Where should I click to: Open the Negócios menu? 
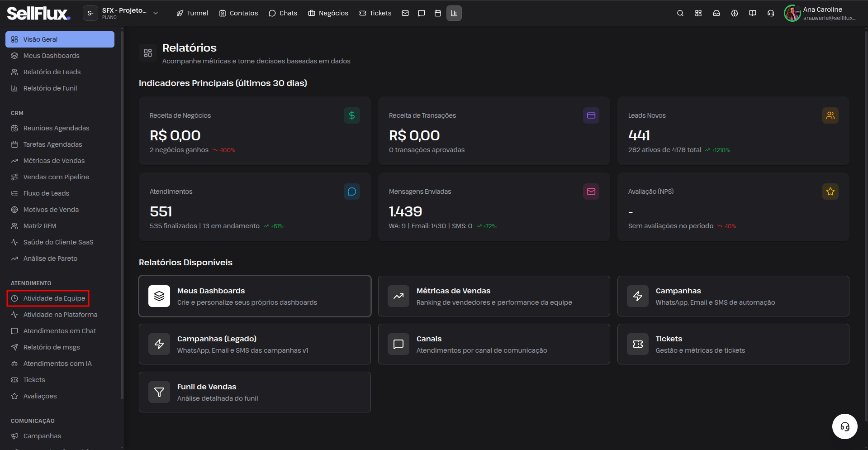click(328, 13)
